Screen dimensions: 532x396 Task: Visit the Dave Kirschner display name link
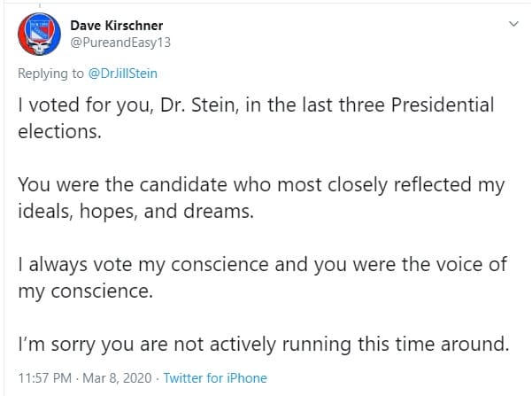(116, 26)
